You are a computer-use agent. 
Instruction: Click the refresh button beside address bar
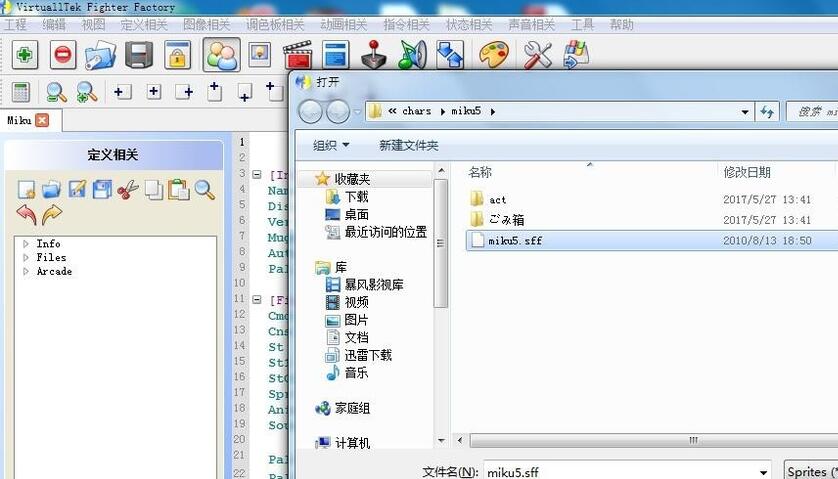pos(767,112)
